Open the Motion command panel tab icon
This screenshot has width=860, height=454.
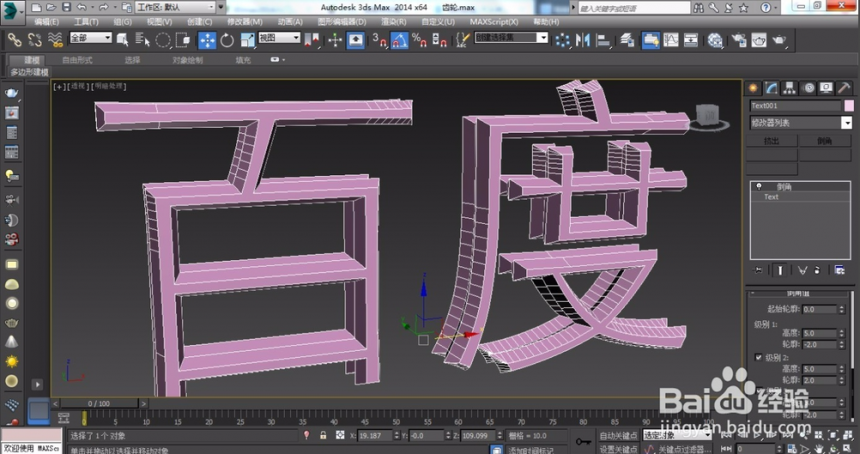click(x=808, y=88)
